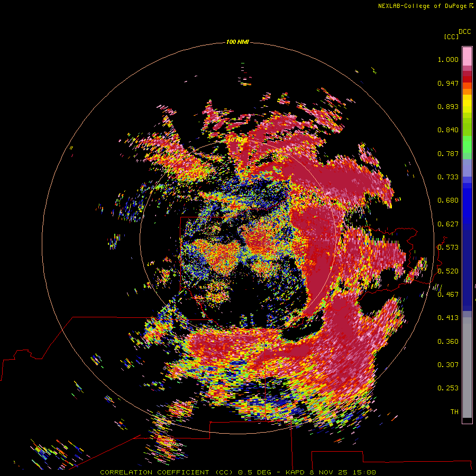Image resolution: width=476 pixels, height=476 pixels.
Task: Click the 0.840 legend value
Action: 448,130
